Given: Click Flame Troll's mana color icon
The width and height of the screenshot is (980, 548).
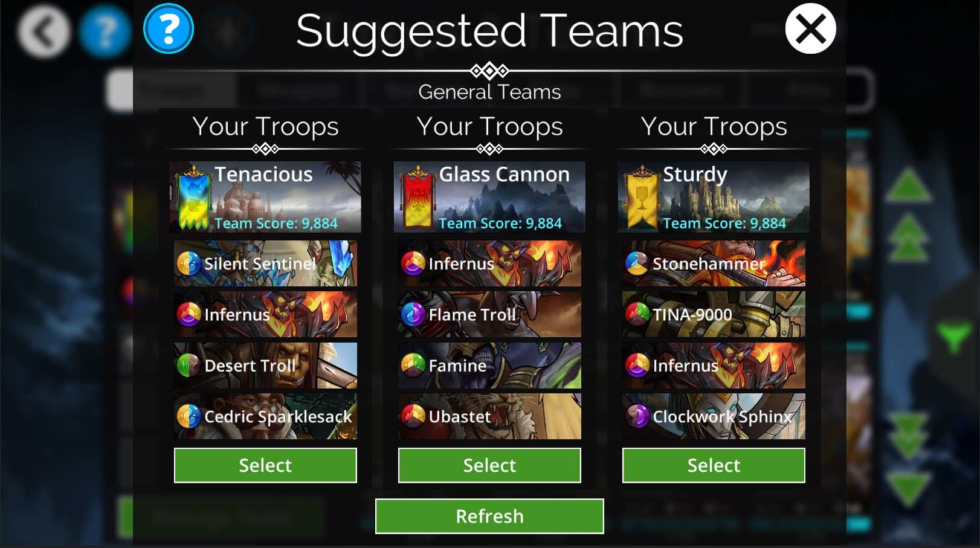Looking at the screenshot, I should [413, 314].
